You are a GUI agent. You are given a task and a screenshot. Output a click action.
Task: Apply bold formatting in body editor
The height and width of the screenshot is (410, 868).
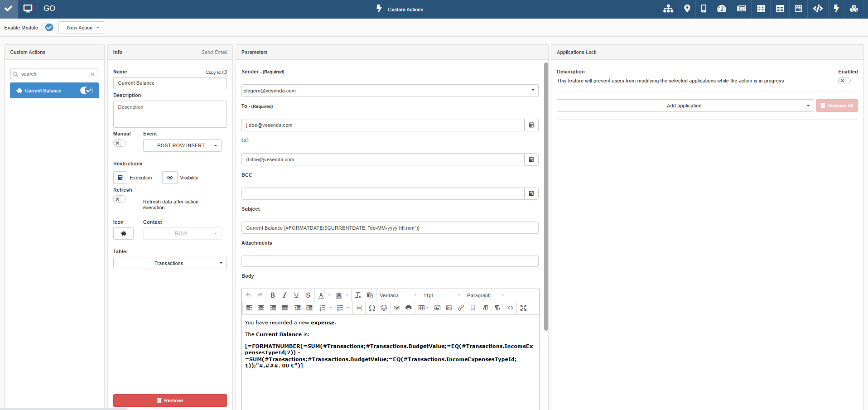pos(273,295)
